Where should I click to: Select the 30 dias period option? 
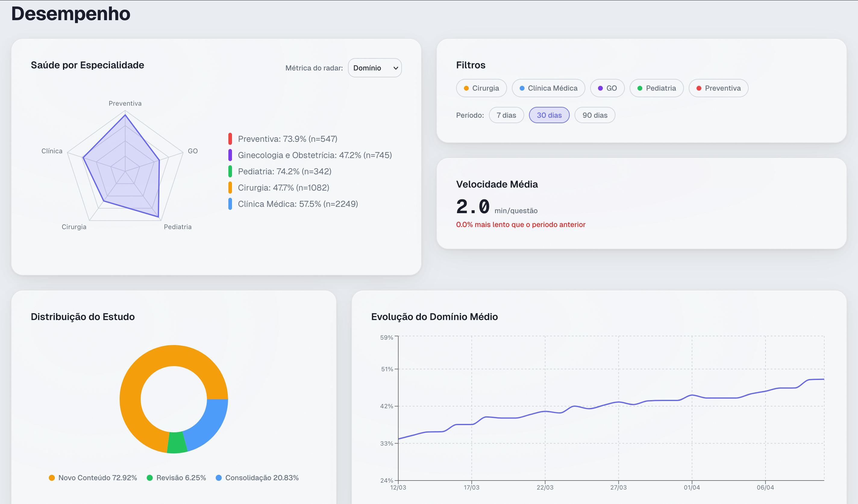[x=549, y=115]
